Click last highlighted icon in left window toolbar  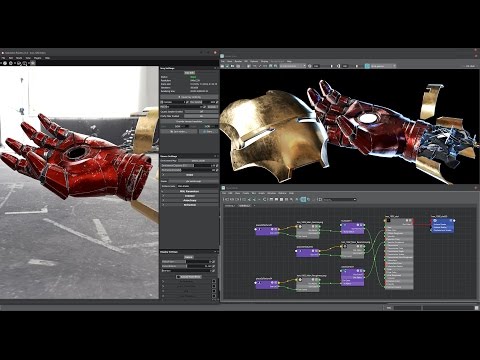(33, 63)
